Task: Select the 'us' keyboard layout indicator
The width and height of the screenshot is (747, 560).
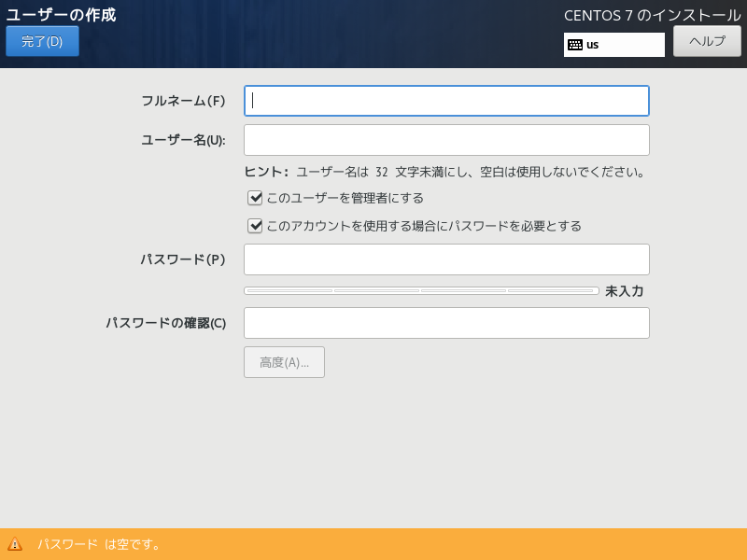Action: tap(614, 45)
